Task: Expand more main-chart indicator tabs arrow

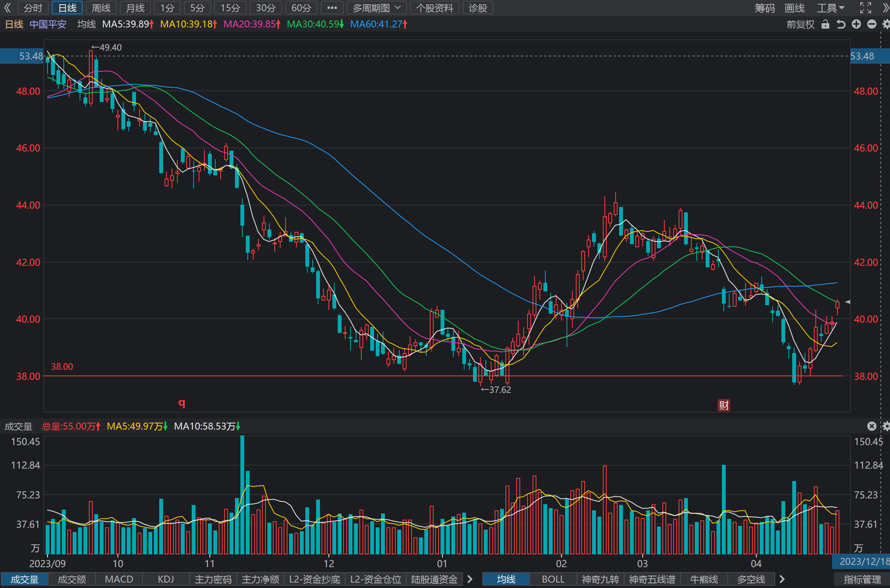Action: point(782,579)
